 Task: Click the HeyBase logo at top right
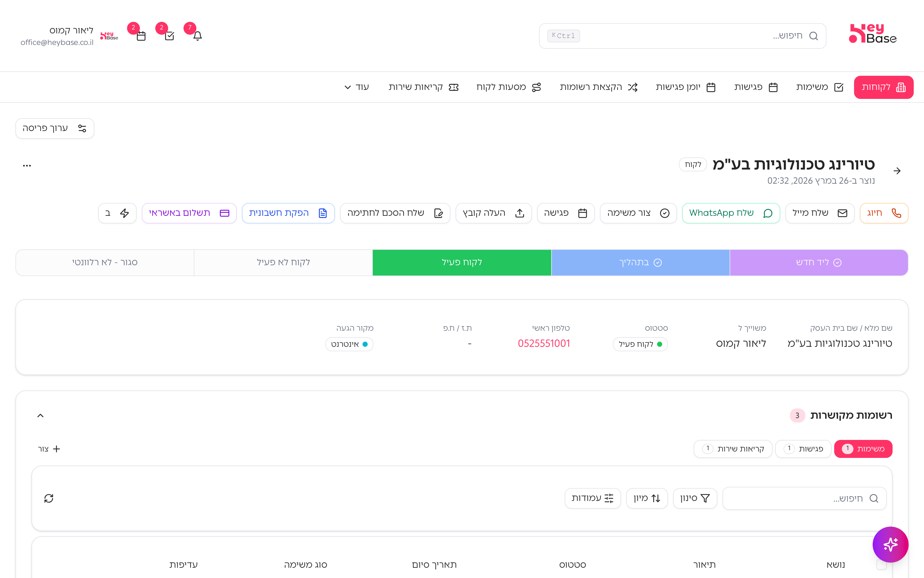click(873, 34)
